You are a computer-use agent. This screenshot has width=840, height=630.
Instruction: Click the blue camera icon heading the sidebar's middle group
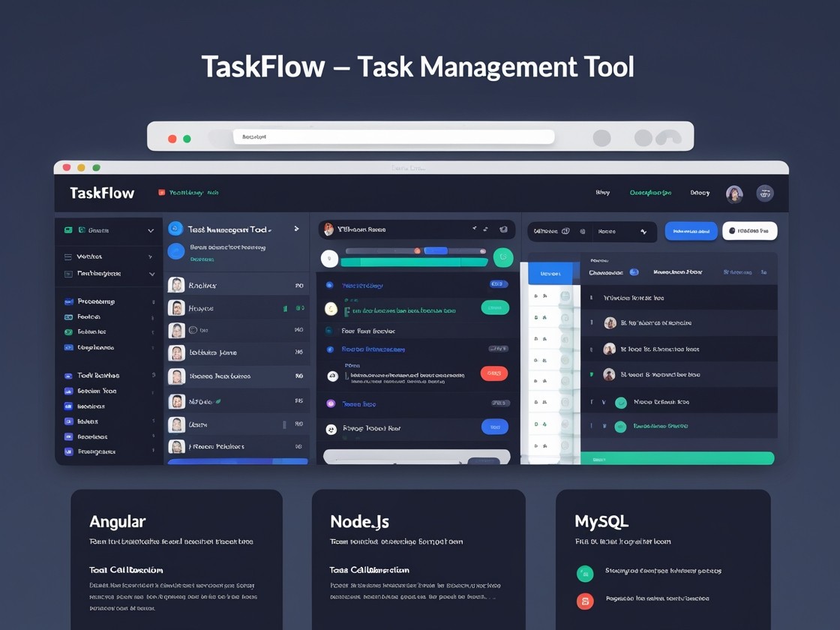[x=68, y=301]
